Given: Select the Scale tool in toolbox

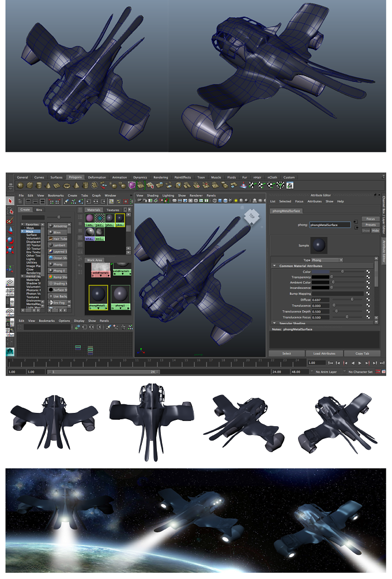Looking at the screenshot, I should pos(10,250).
